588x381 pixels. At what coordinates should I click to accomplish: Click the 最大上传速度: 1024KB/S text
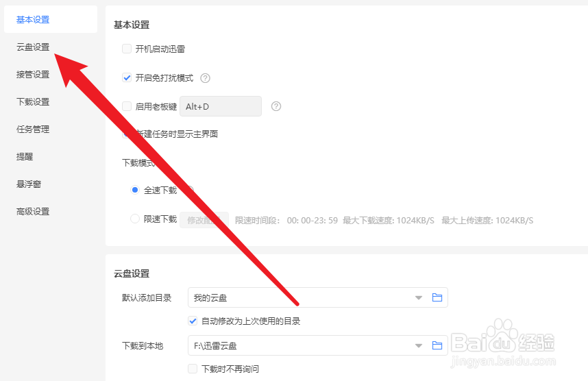click(x=487, y=221)
